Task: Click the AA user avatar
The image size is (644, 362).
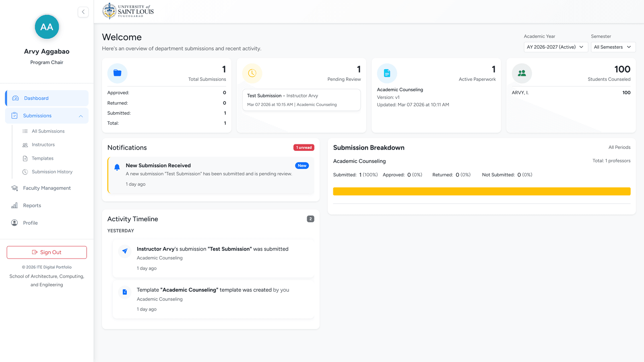Action: [x=47, y=27]
